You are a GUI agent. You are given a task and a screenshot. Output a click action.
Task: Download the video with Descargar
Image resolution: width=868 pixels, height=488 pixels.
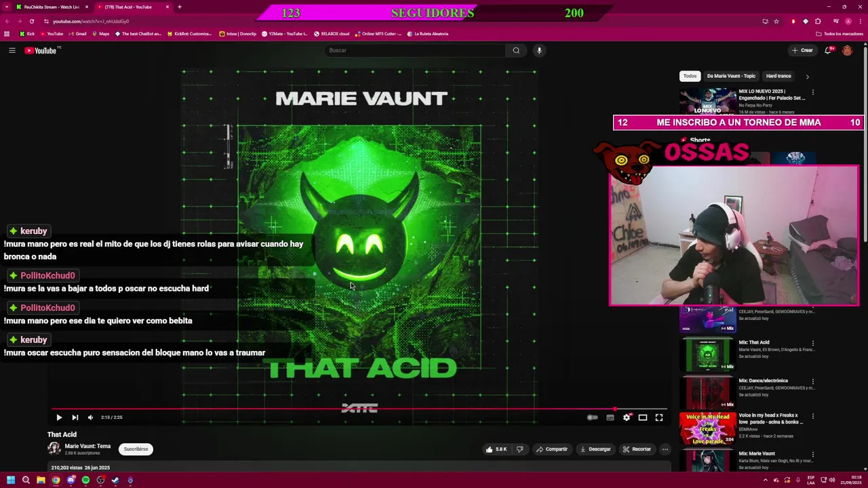(595, 449)
